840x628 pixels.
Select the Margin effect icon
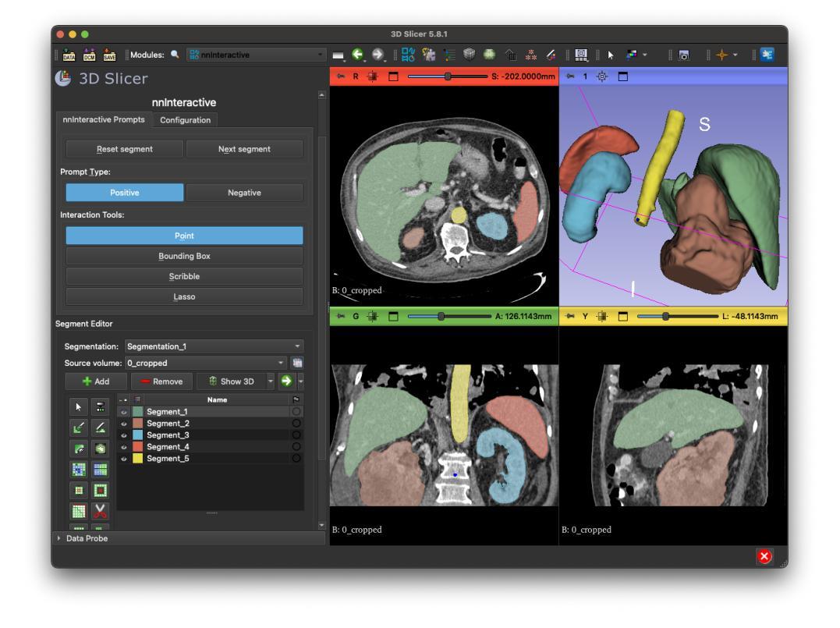79,490
